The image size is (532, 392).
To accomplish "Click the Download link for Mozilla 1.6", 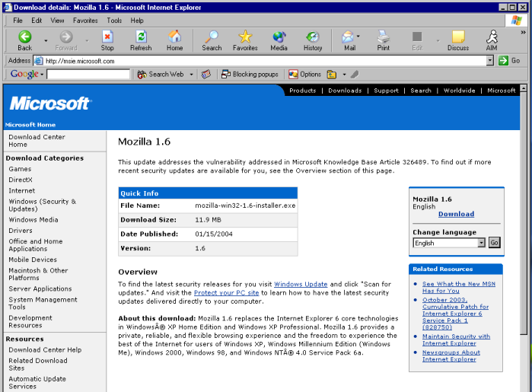I will (456, 214).
